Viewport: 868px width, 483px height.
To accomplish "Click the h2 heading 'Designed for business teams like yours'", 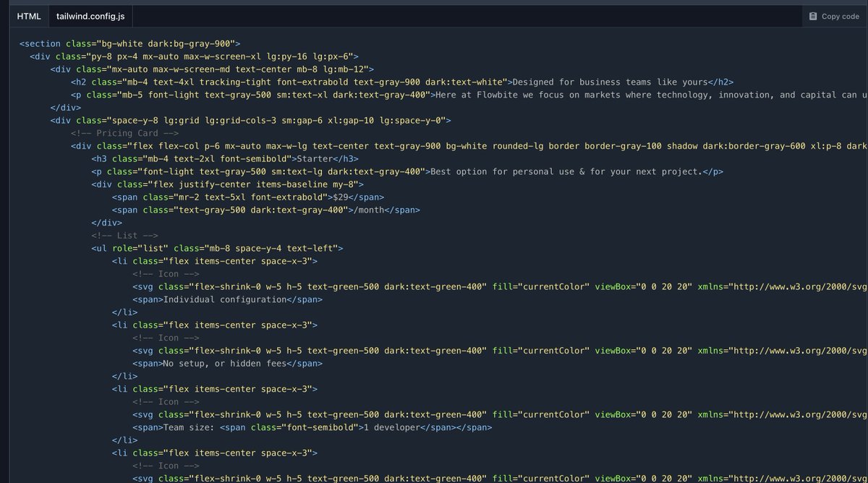I will (x=402, y=82).
